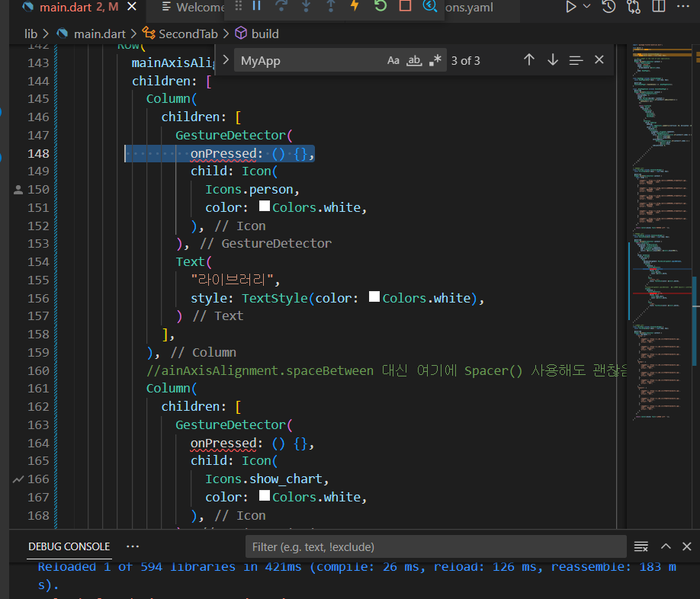The height and width of the screenshot is (599, 700).
Task: Pause the debug session
Action: [257, 6]
